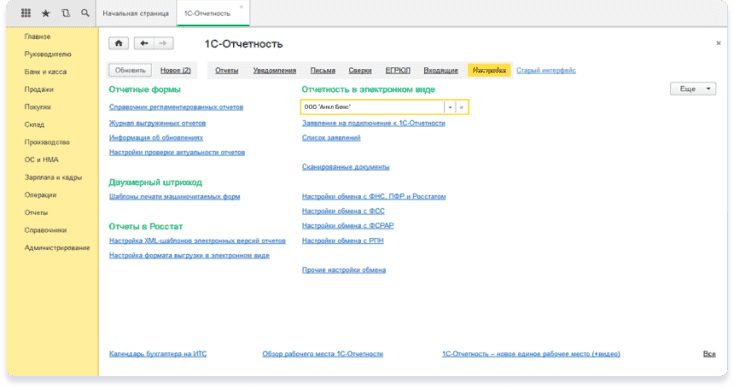
Task: Open Продажи section in sidebar
Action: [39, 89]
